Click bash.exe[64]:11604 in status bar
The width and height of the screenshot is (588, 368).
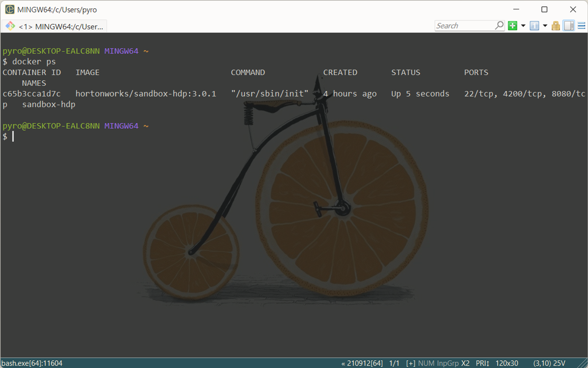pyautogui.click(x=32, y=363)
